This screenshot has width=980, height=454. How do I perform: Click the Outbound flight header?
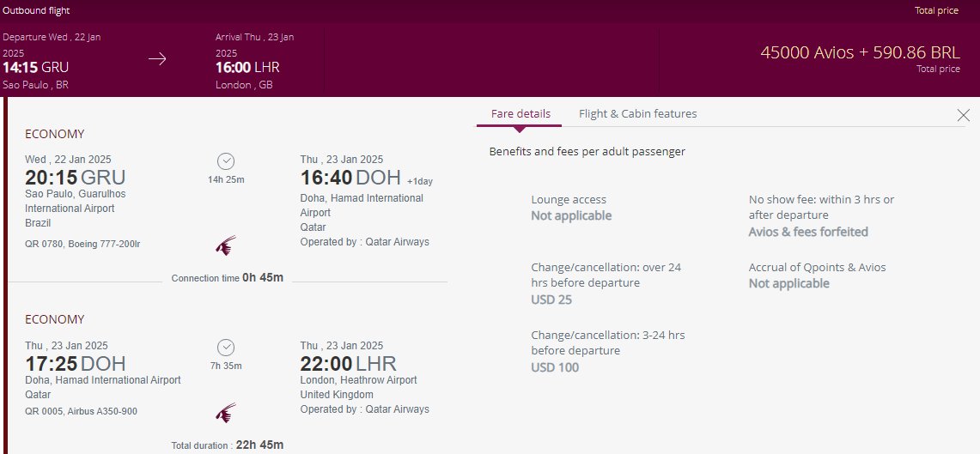(36, 10)
